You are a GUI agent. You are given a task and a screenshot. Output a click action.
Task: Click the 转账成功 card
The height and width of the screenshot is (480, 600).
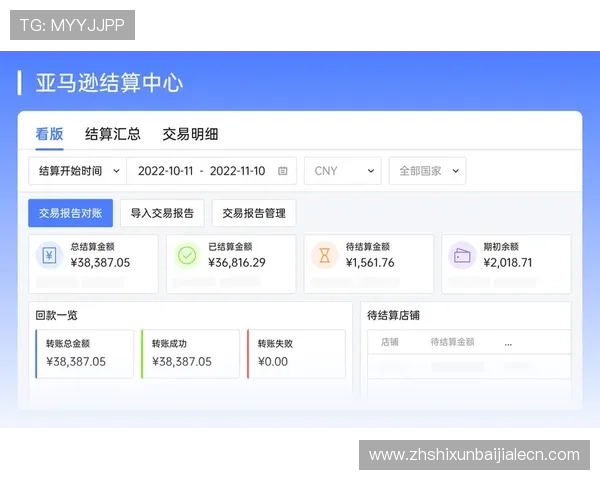pos(190,354)
